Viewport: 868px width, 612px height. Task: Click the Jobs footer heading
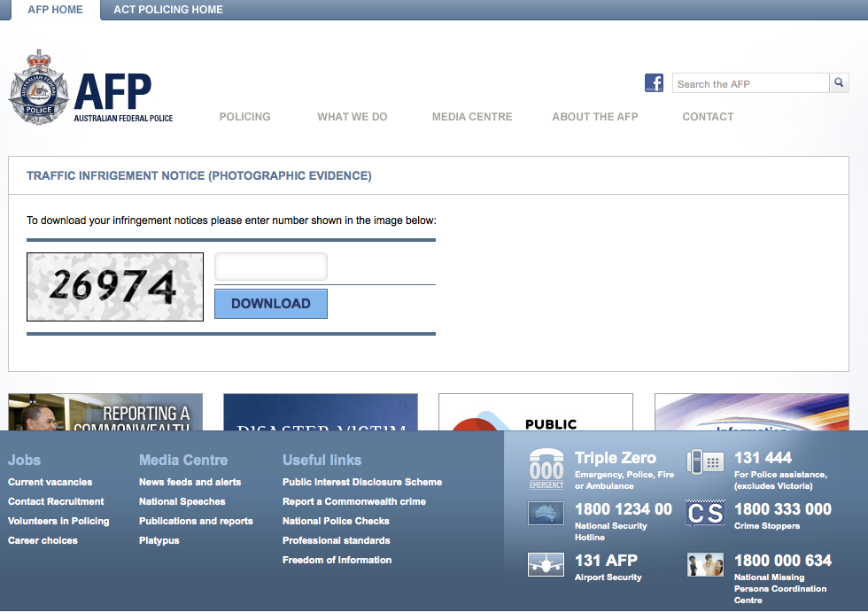(25, 460)
